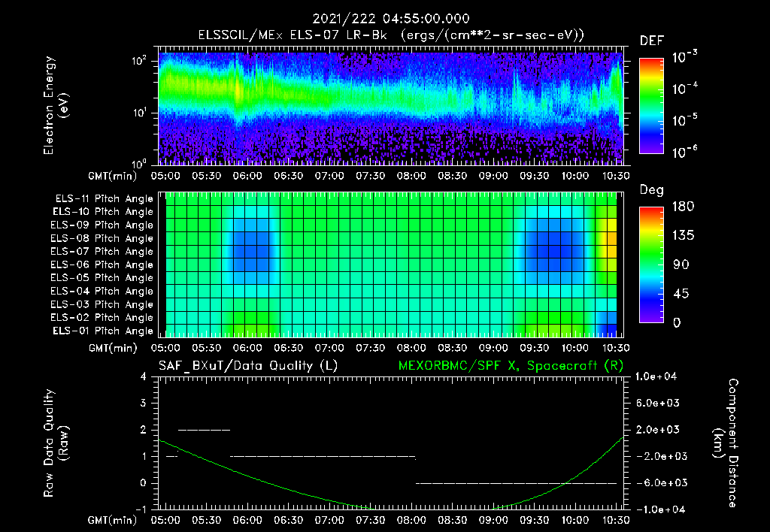Screen dimensions: 770x532
Task: Click the SAF_BXuT/Data Quality (L) legend
Action: pyautogui.click(x=248, y=366)
